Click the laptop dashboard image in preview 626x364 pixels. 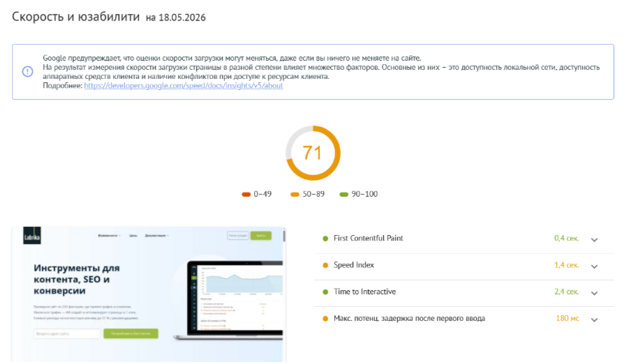(228, 300)
